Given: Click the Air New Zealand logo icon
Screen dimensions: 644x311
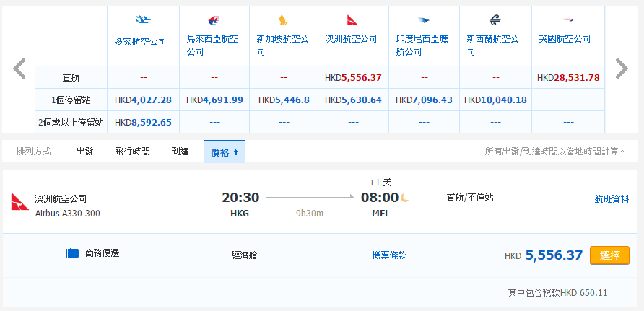Looking at the screenshot, I should pyautogui.click(x=495, y=20).
